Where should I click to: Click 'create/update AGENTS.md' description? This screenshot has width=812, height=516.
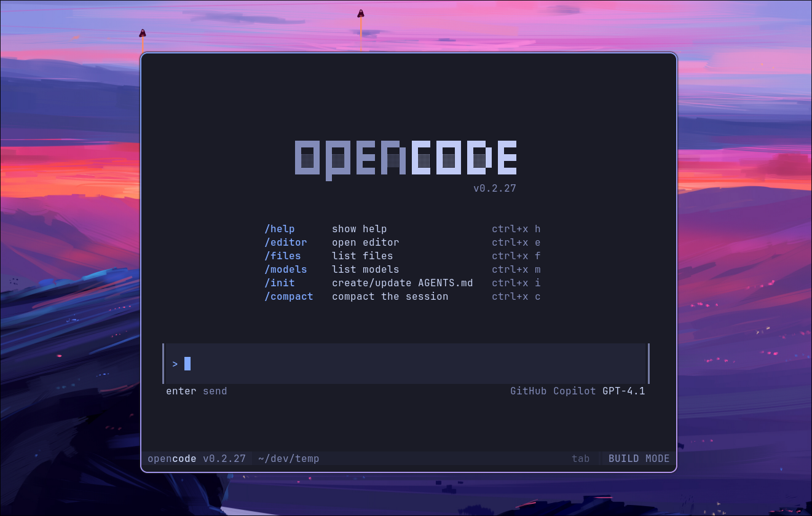(x=403, y=283)
